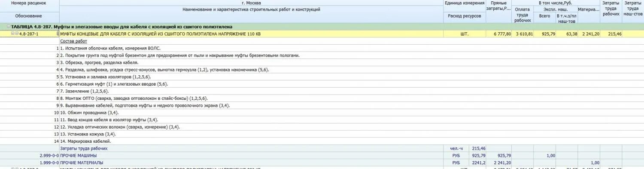The image size is (644, 169).
Task: Click labor pay value 3 610,81
Action: (524, 34)
